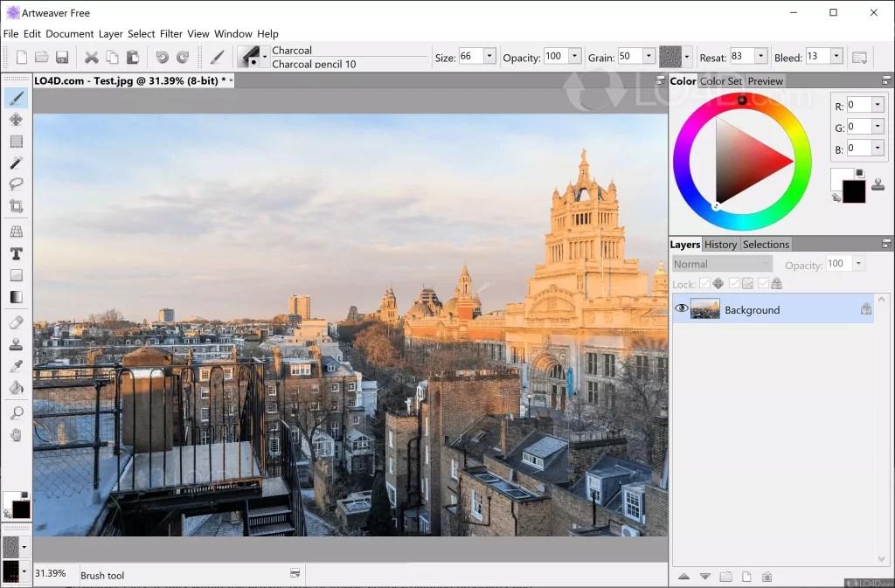Select the Brush tool in the toolbar
Image resolution: width=895 pixels, height=588 pixels.
[16, 98]
